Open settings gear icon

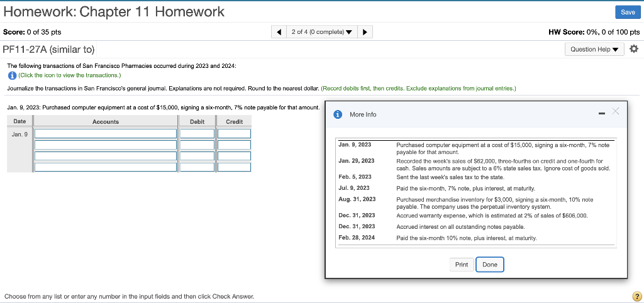[634, 49]
